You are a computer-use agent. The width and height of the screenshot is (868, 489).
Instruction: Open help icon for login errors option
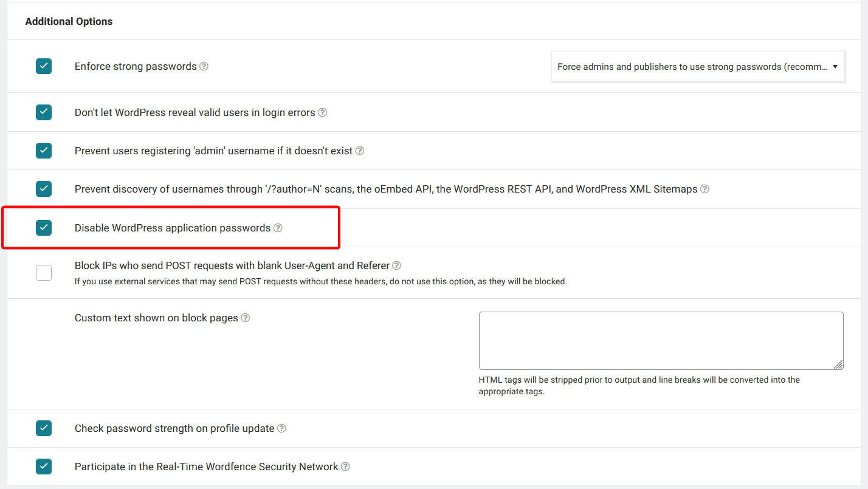click(x=323, y=112)
